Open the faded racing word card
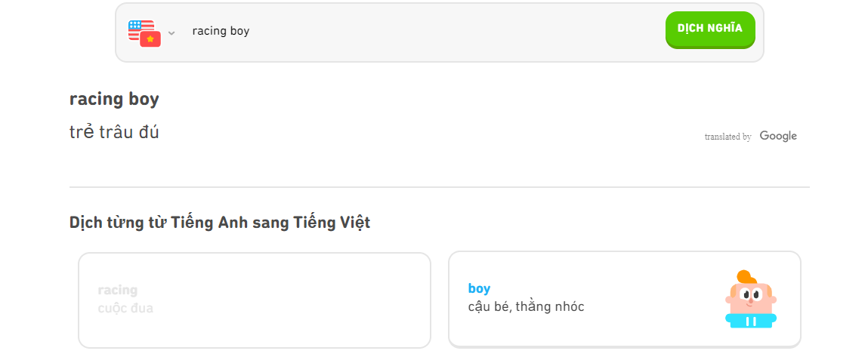 tap(255, 300)
